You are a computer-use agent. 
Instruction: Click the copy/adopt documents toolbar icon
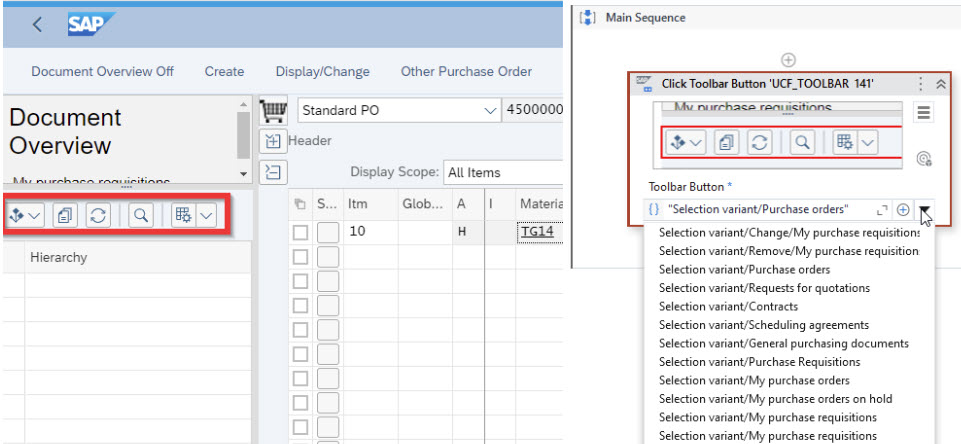pyautogui.click(x=65, y=215)
